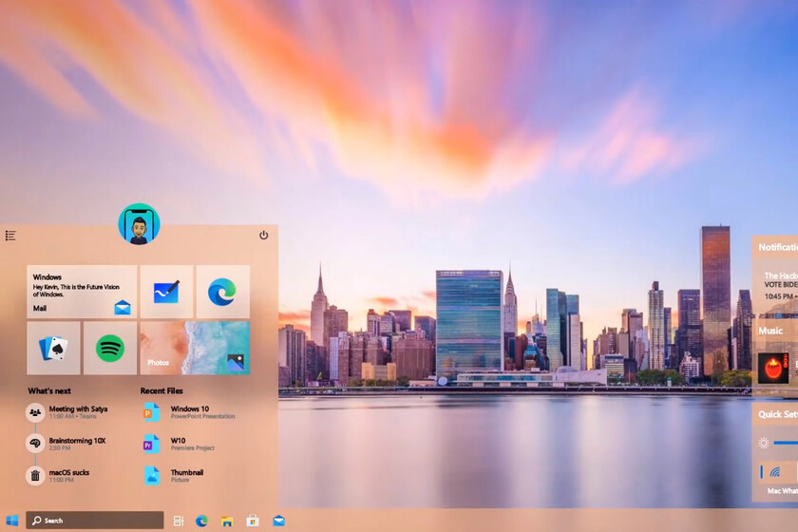The image size is (798, 532).
Task: Select the Meeting with Satya event
Action: 76,411
